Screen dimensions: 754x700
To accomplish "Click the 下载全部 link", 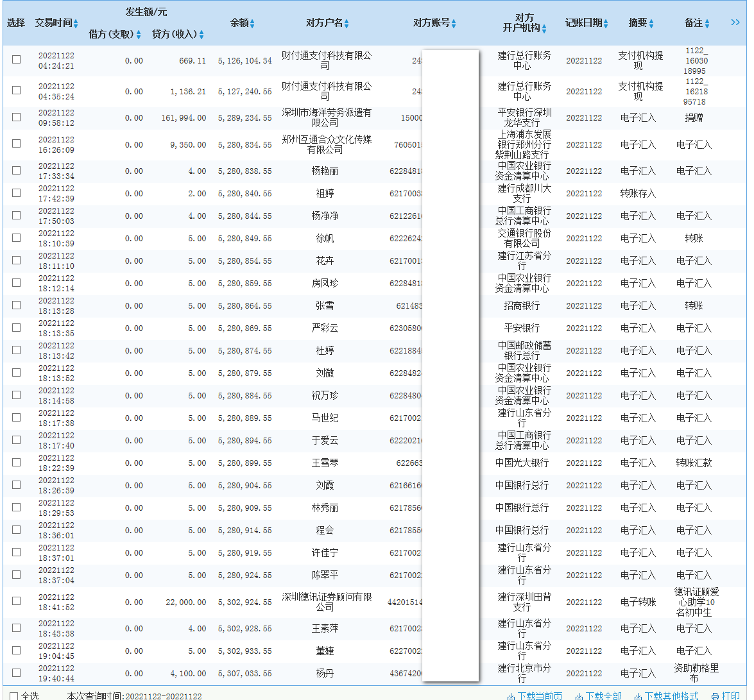I will (x=603, y=696).
